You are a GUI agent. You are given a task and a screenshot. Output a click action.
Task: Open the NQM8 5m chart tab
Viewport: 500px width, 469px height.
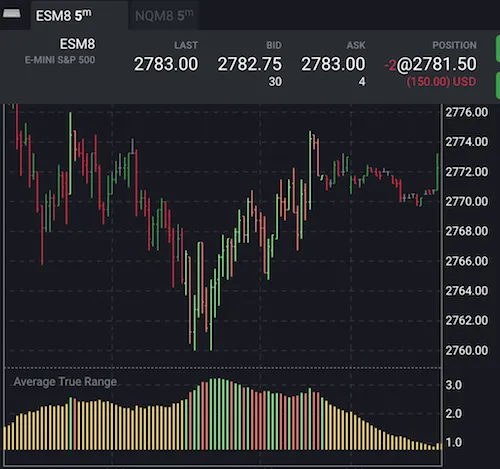[x=164, y=15]
